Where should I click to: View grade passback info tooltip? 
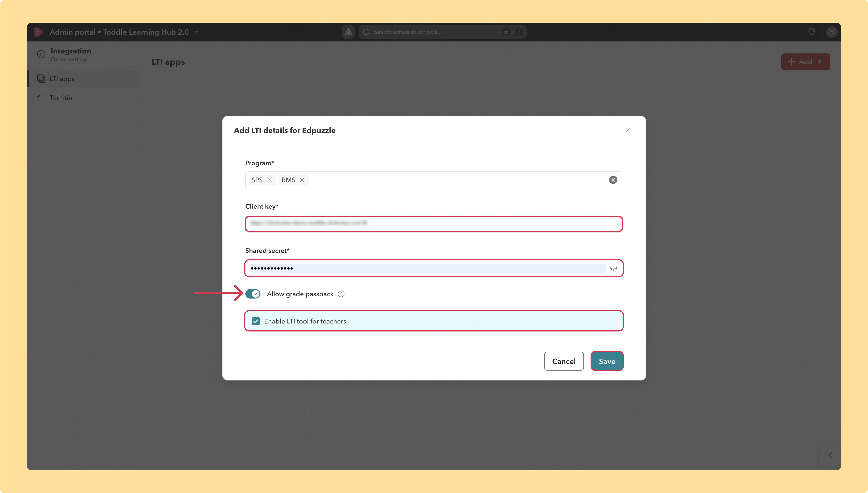tap(341, 294)
